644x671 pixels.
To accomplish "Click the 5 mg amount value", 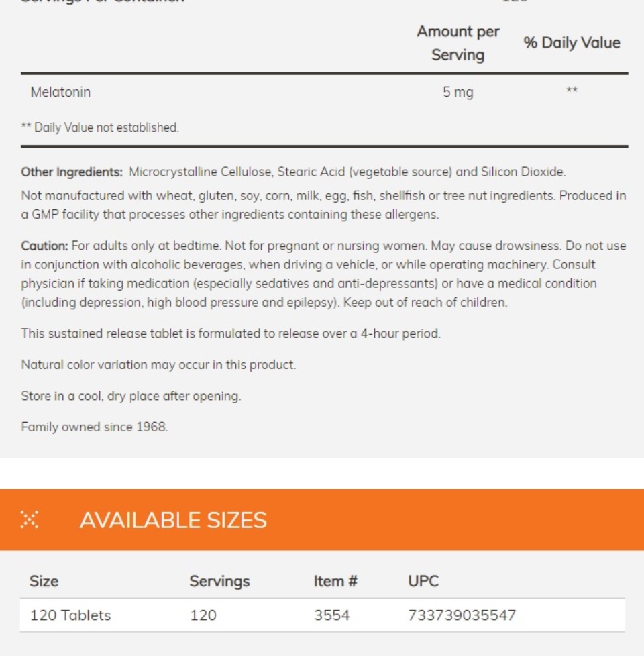I will 458,92.
